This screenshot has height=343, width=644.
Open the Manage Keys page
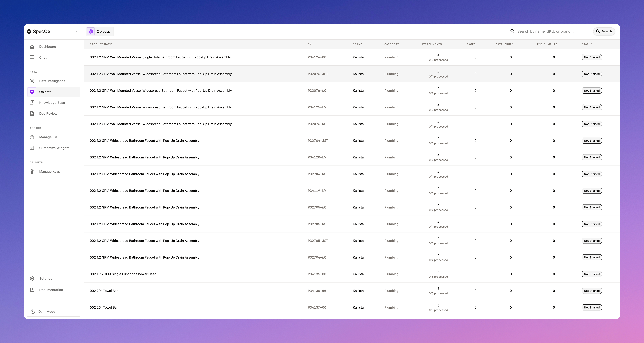pyautogui.click(x=49, y=172)
